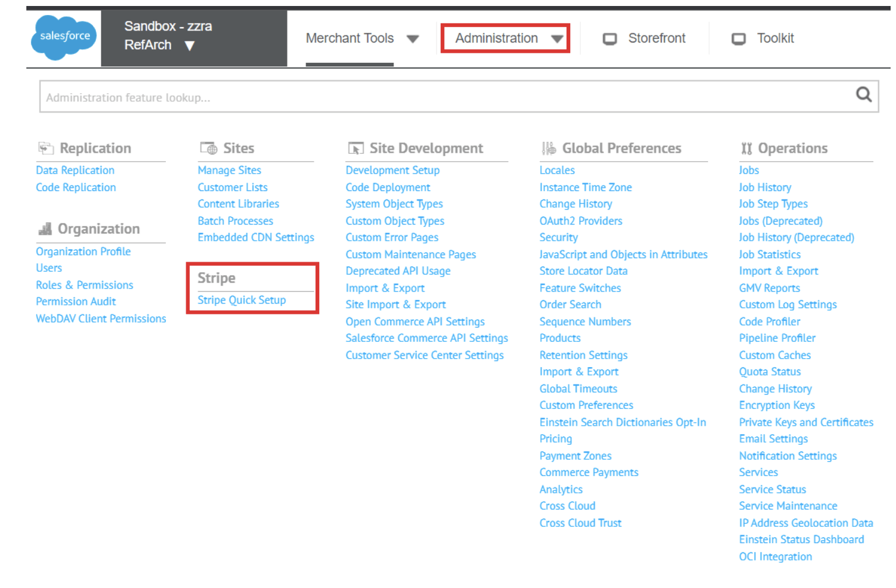Screen dimensions: 896x588
Task: Open Site Import & Export
Action: tap(396, 304)
